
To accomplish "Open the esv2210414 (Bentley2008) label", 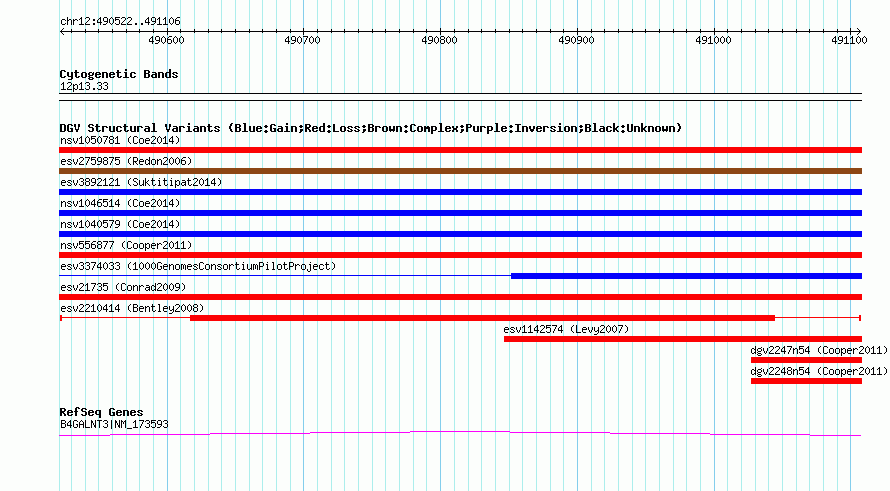I will click(x=132, y=308).
